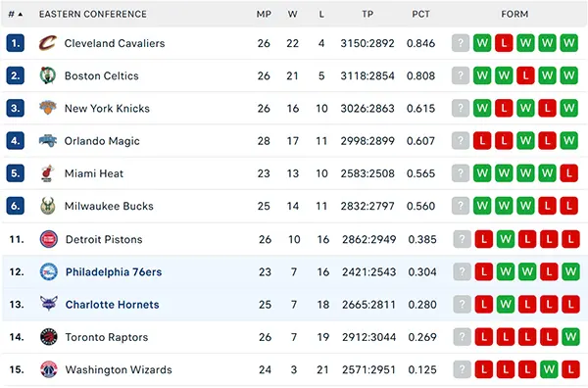Click the MP column header
The height and width of the screenshot is (388, 588).
coord(264,15)
